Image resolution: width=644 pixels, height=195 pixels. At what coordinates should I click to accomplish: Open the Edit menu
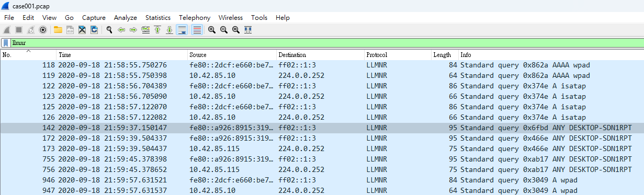[28, 18]
